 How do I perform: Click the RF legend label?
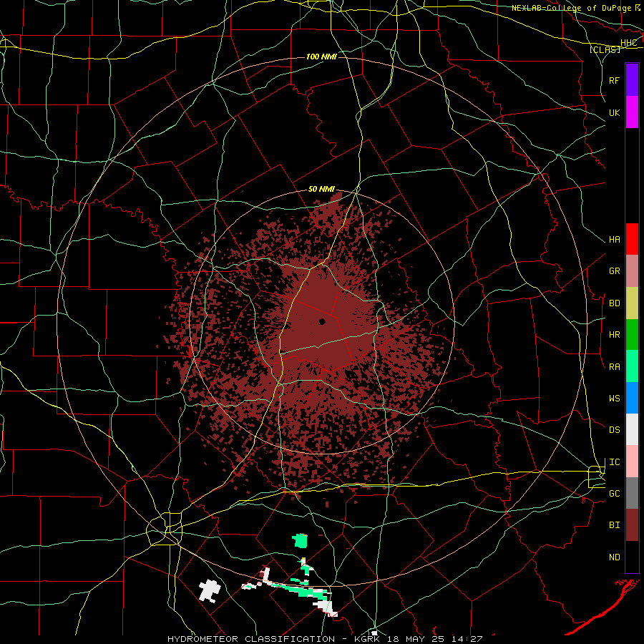pyautogui.click(x=614, y=80)
